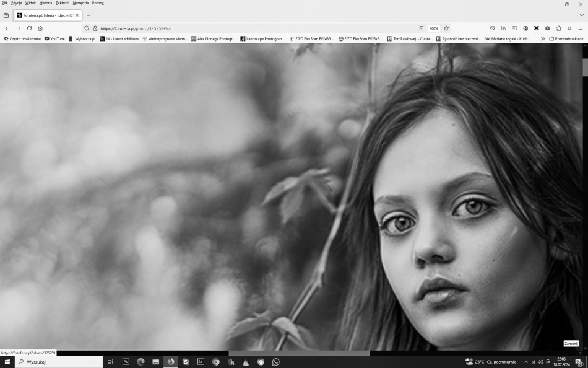Image resolution: width=588 pixels, height=368 pixels.
Task: Go back to the previous page
Action: 7,28
